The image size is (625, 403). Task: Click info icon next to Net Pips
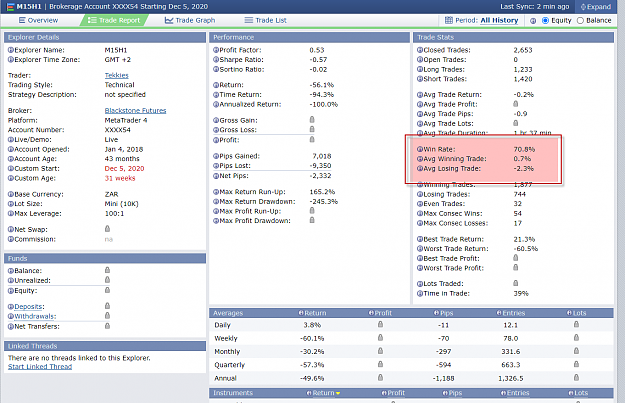(216, 176)
